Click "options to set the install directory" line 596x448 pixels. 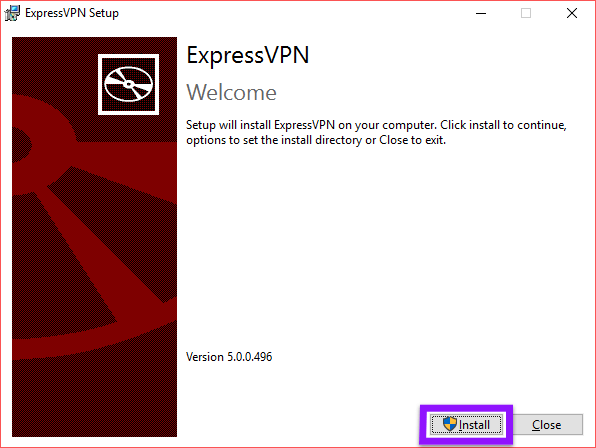click(x=274, y=140)
